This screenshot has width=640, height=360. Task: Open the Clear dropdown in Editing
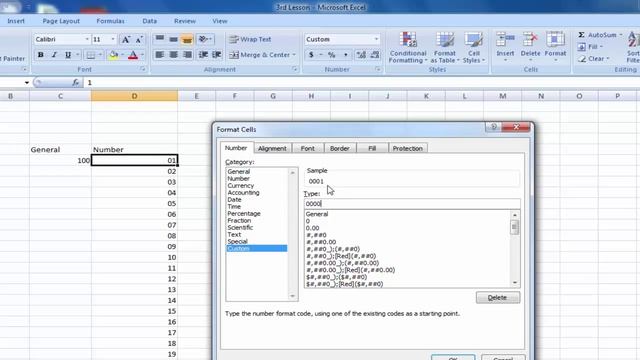[594, 59]
